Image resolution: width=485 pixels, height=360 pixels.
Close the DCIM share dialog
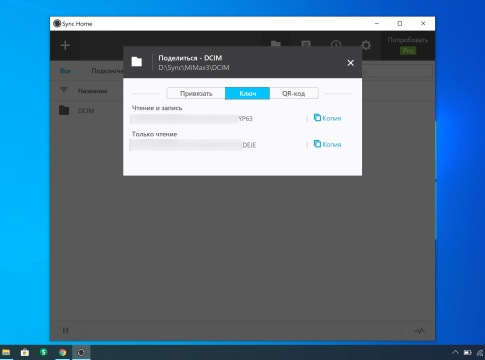pyautogui.click(x=350, y=63)
